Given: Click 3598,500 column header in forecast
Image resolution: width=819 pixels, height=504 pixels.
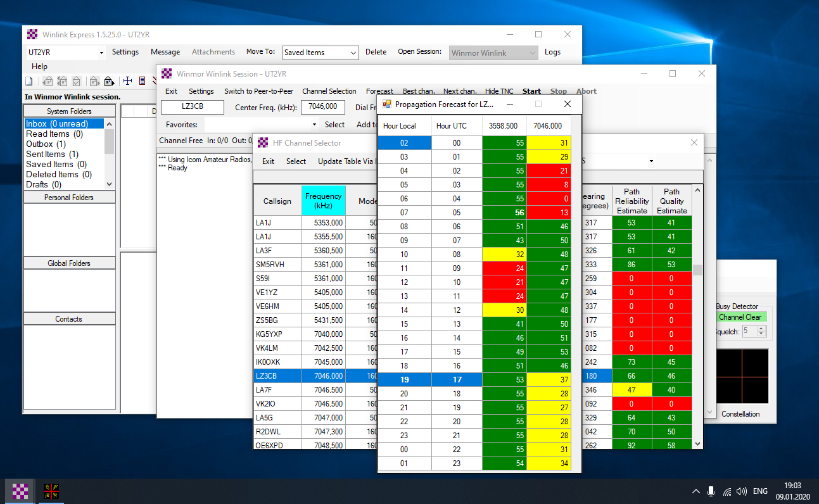Looking at the screenshot, I should tap(504, 125).
